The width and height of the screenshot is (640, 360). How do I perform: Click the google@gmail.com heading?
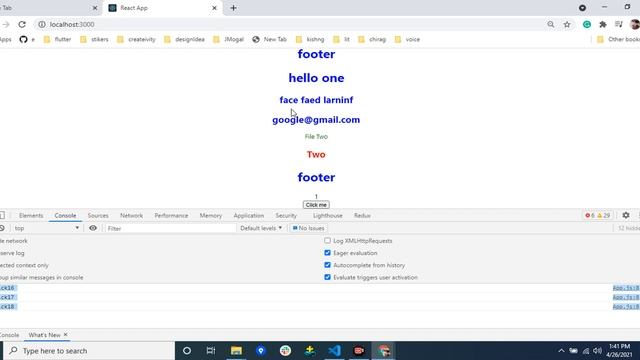coord(316,120)
